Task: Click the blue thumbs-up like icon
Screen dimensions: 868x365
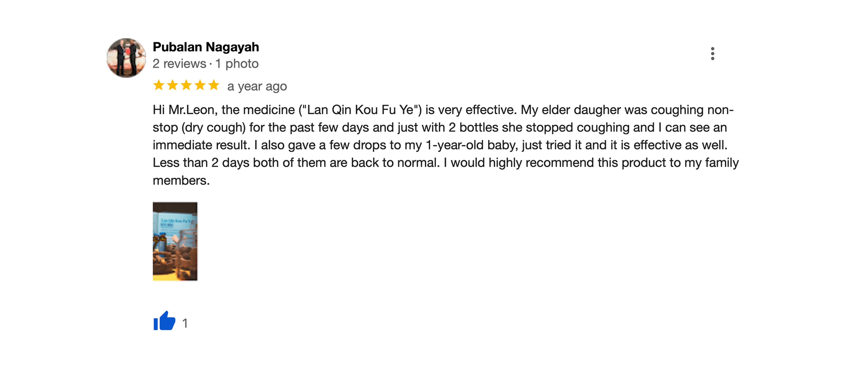Action: 164,321
